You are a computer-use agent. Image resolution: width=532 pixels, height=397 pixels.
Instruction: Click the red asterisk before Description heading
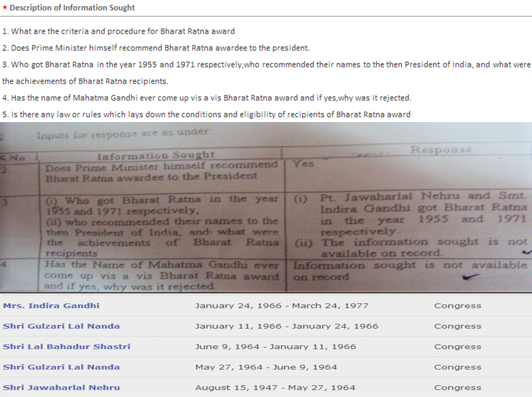point(5,9)
